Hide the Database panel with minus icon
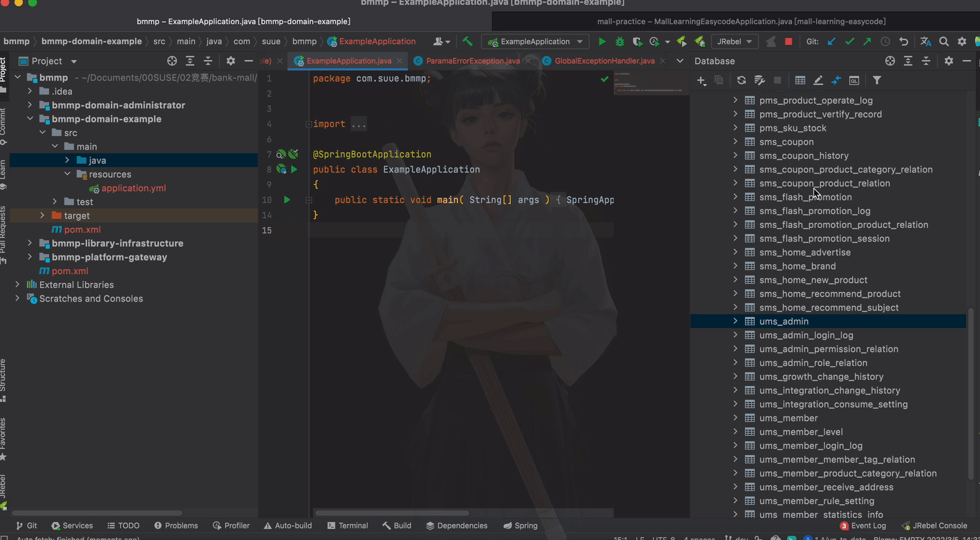980x540 pixels. click(967, 61)
